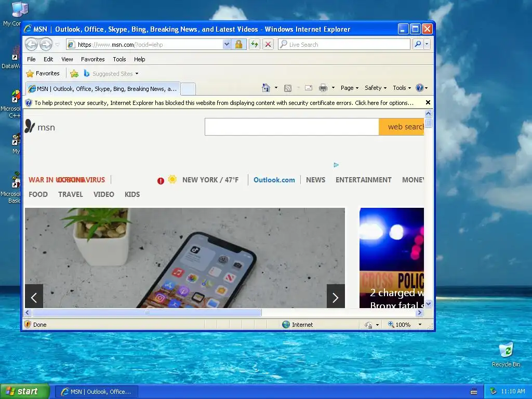Open a new blank tab
This screenshot has height=399, width=532.
tap(188, 89)
